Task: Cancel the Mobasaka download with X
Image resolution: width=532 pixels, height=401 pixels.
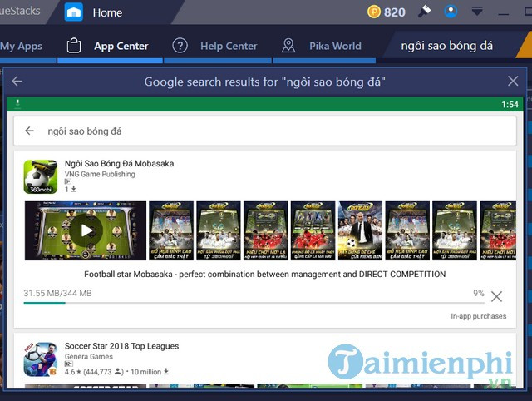Action: (496, 297)
